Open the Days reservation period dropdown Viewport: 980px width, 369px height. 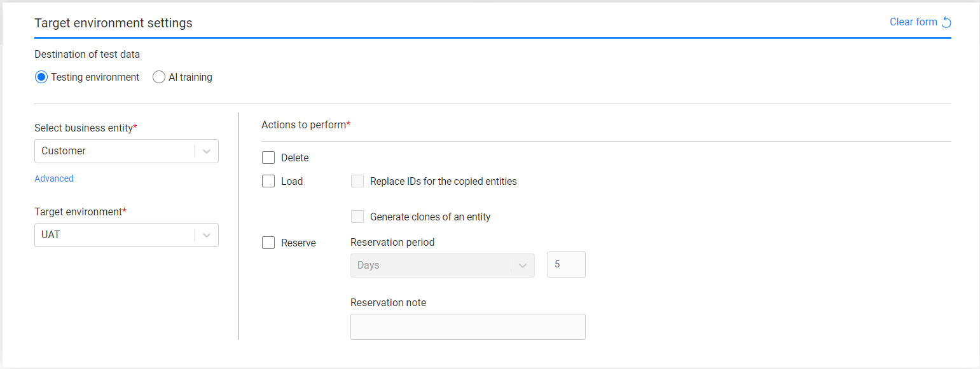coord(430,265)
